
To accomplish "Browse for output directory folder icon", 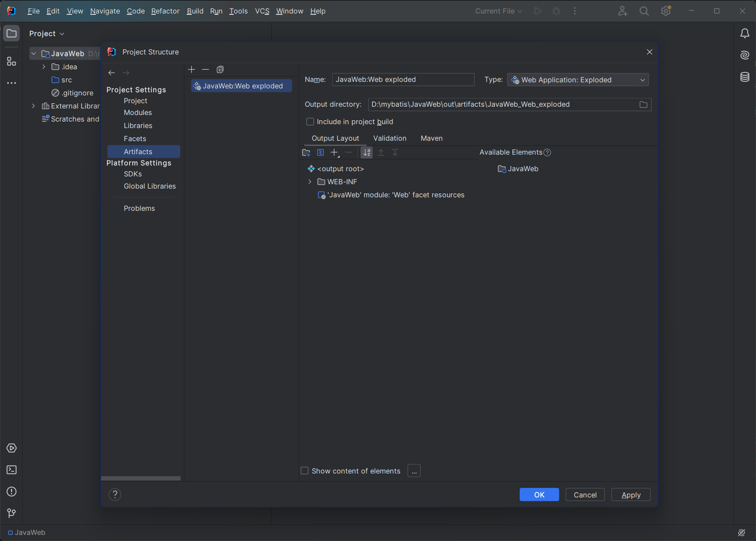I will coord(643,105).
